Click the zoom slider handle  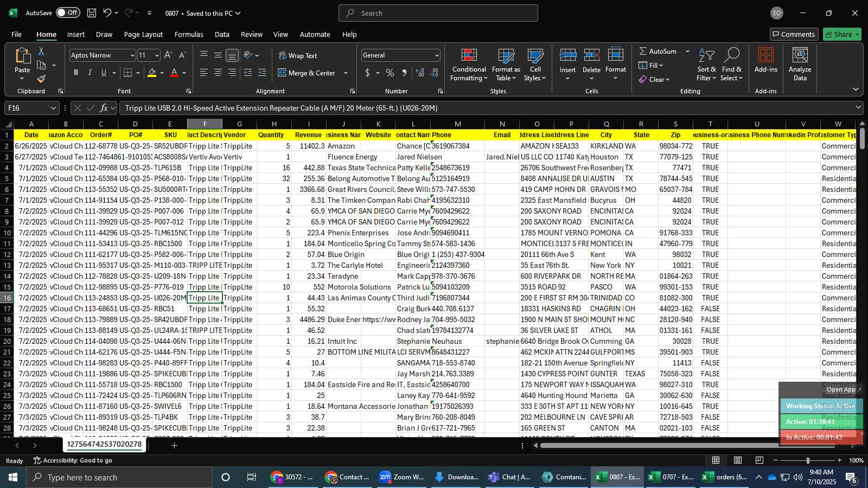808,460
